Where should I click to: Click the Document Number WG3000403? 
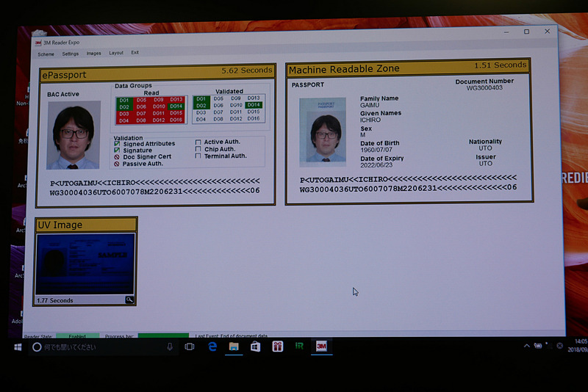point(484,88)
